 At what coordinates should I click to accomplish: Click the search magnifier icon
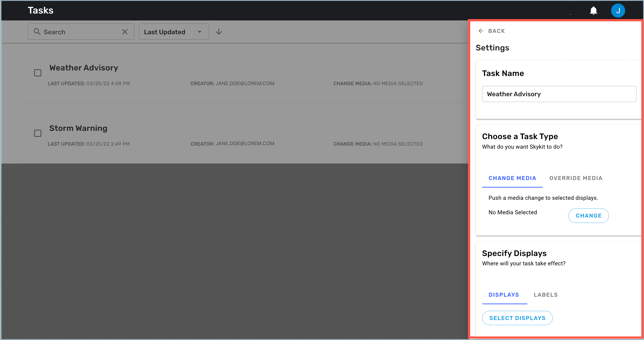(x=37, y=32)
